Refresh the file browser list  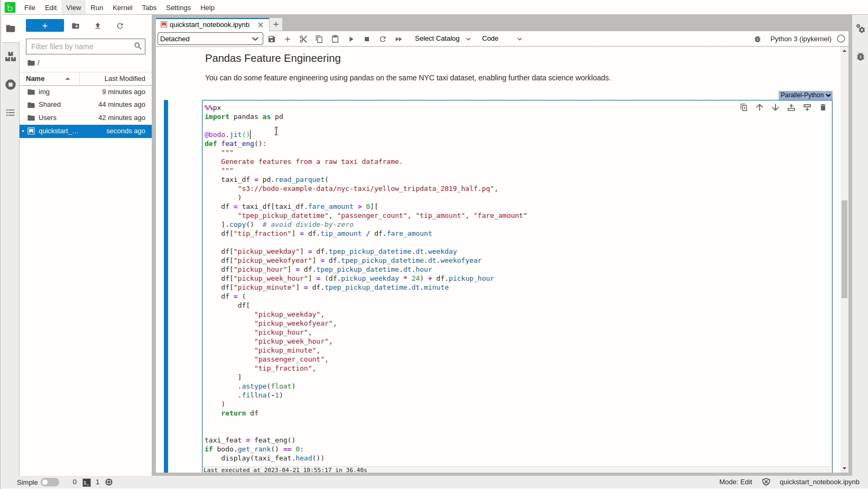pyautogui.click(x=120, y=26)
